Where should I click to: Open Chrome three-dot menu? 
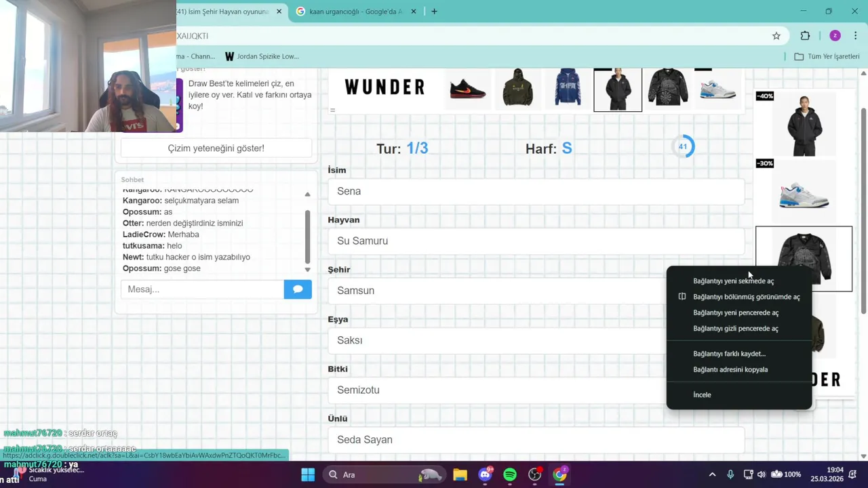(x=856, y=36)
